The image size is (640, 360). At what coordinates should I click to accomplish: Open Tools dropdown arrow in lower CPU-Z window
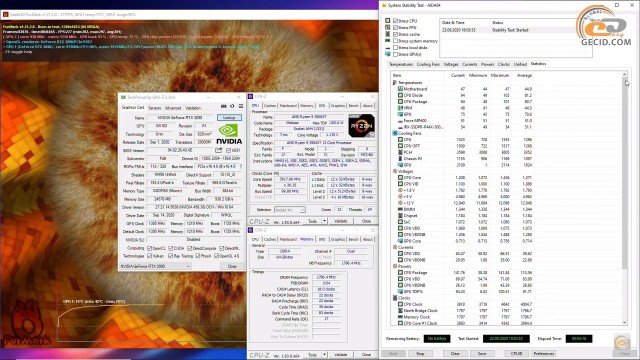click(x=324, y=355)
